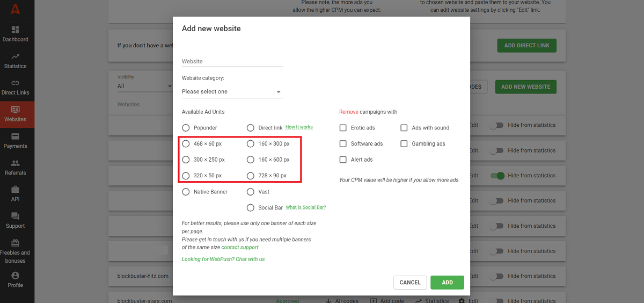The height and width of the screenshot is (303, 644).
Task: Follow the contact support link
Action: coord(240,248)
